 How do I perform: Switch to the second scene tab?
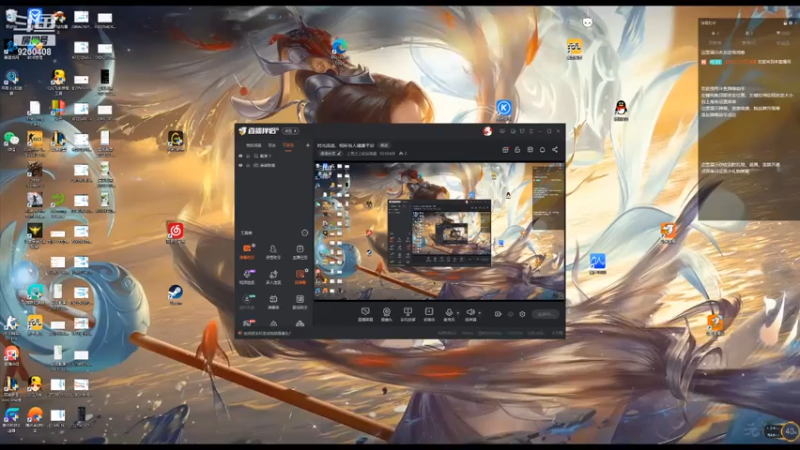coord(272,145)
